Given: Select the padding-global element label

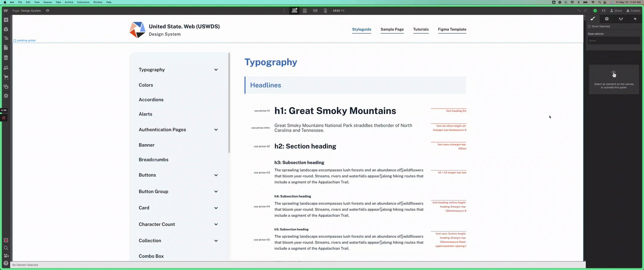Looking at the screenshot, I should click(25, 40).
